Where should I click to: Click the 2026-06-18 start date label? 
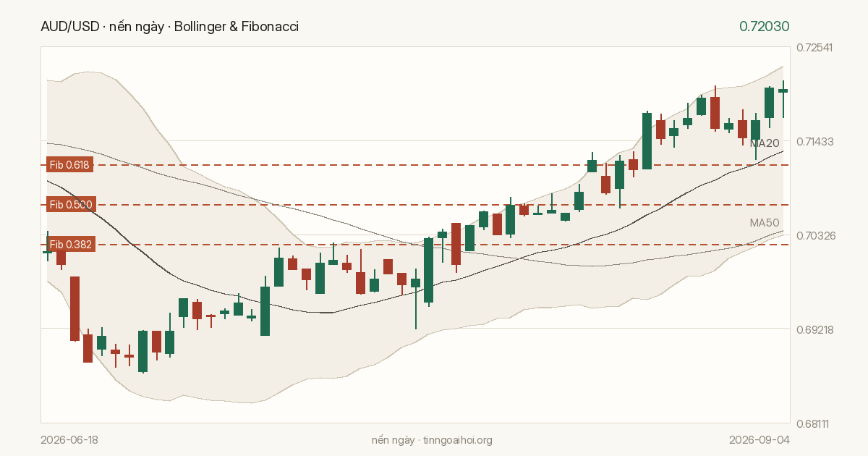(70, 440)
